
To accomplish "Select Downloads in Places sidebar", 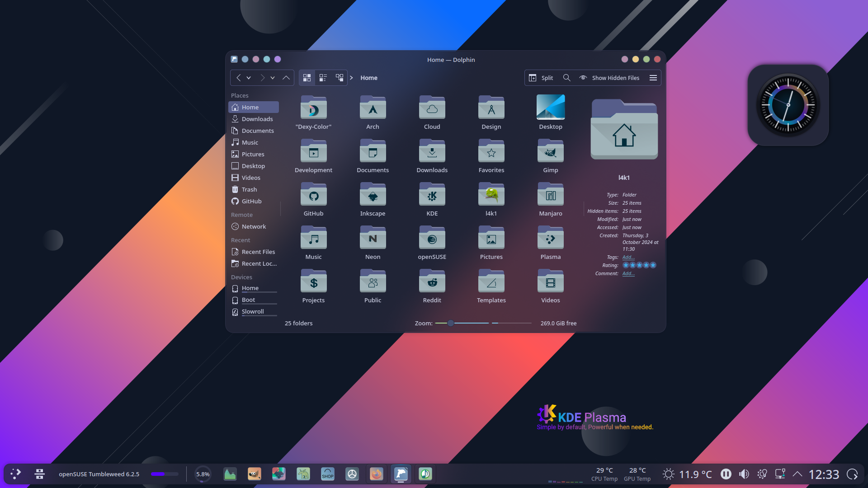I will pos(254,119).
